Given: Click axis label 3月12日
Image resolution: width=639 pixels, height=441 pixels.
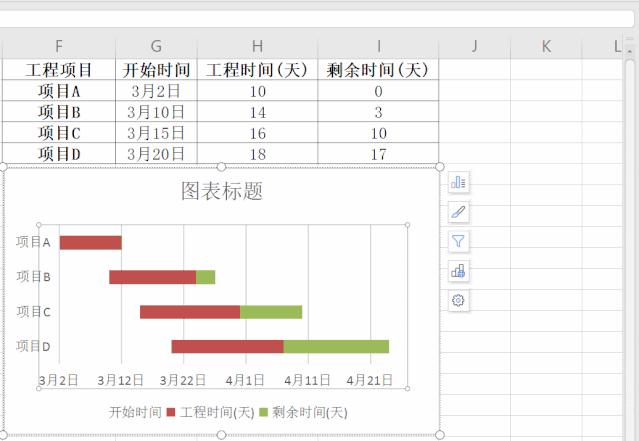Looking at the screenshot, I should (x=120, y=380).
